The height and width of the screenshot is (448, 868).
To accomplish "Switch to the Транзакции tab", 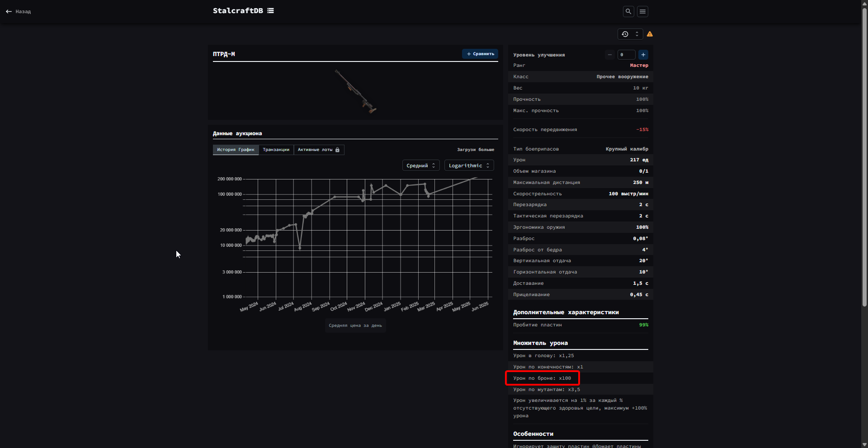I will tap(276, 150).
